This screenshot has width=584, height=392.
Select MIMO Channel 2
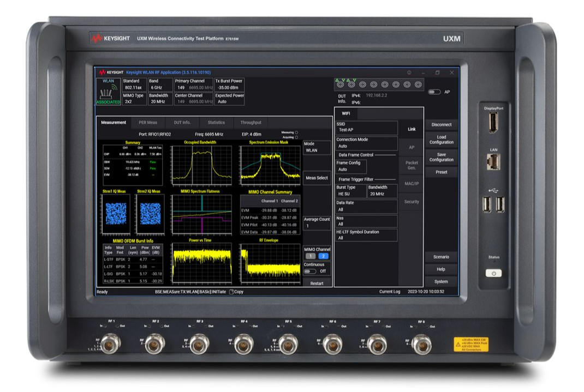pos(323,256)
